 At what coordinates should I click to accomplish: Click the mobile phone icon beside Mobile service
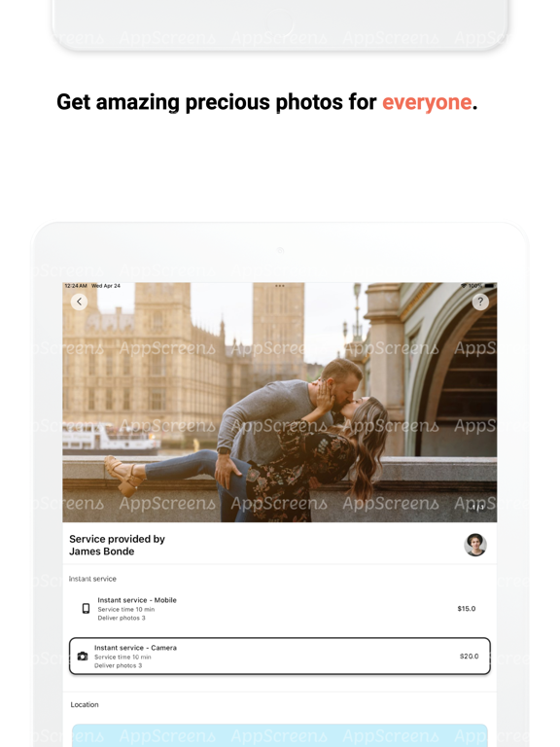pyautogui.click(x=86, y=608)
